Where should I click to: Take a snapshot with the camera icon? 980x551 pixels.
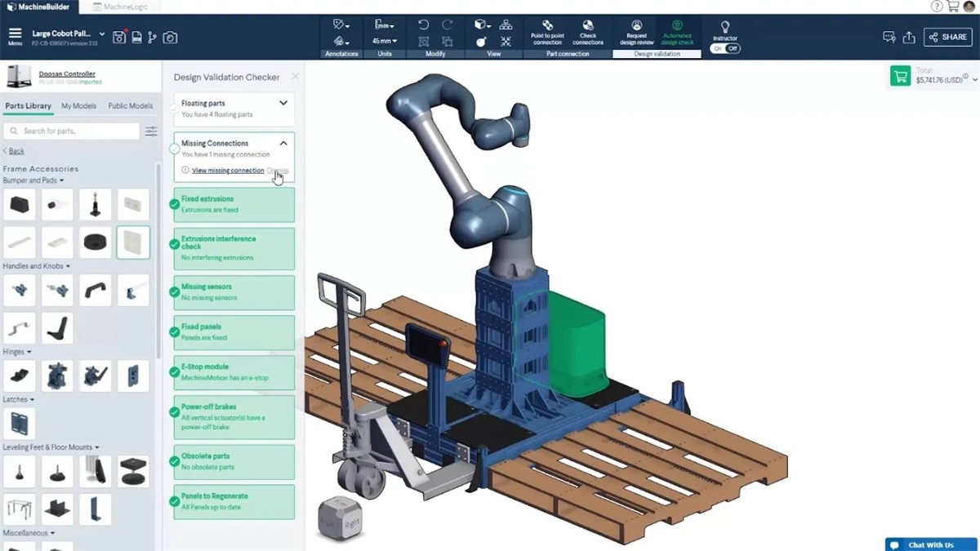coord(170,38)
